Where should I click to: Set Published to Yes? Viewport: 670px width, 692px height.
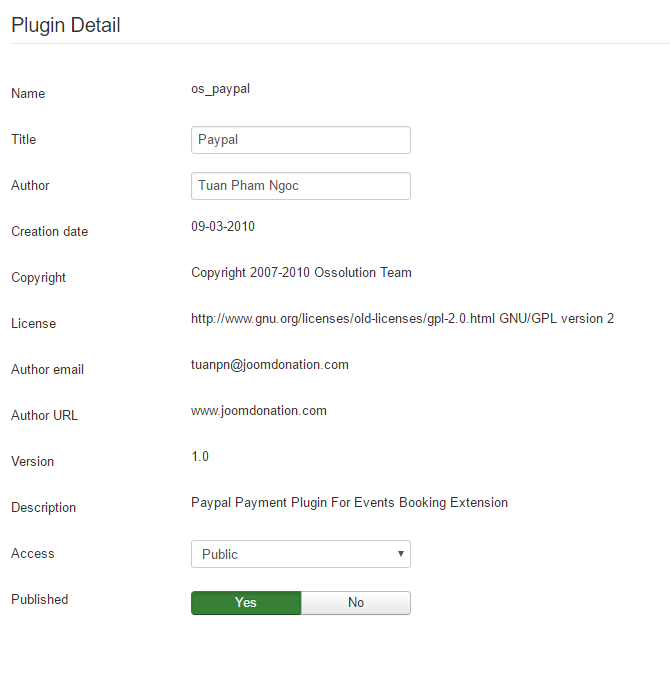(x=246, y=602)
